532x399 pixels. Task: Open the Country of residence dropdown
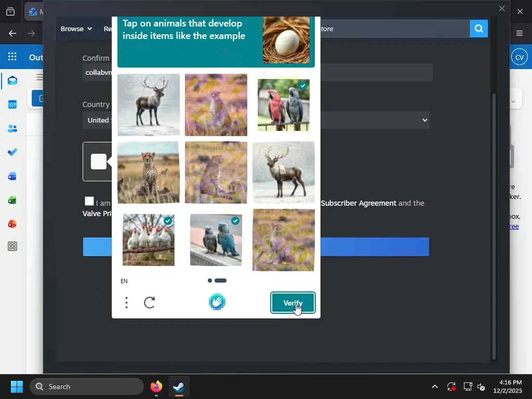(256, 120)
